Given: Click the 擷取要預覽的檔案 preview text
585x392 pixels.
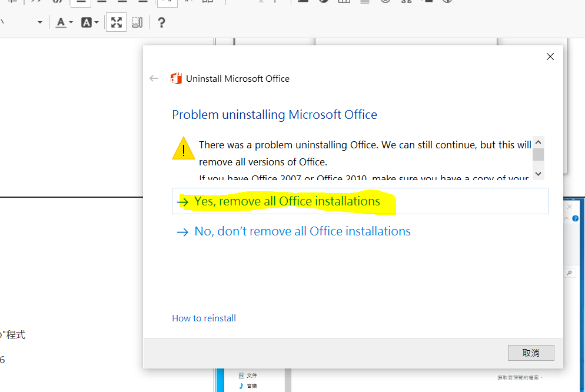Looking at the screenshot, I should point(518,377).
